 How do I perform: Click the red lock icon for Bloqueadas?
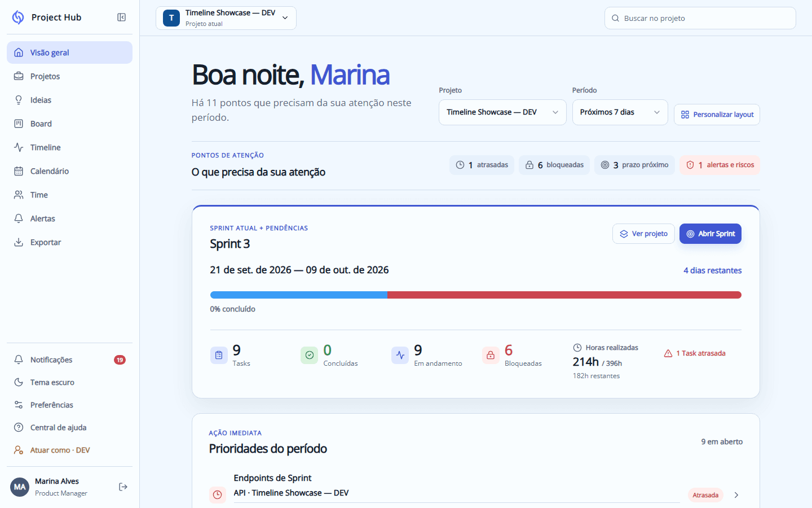(491, 355)
